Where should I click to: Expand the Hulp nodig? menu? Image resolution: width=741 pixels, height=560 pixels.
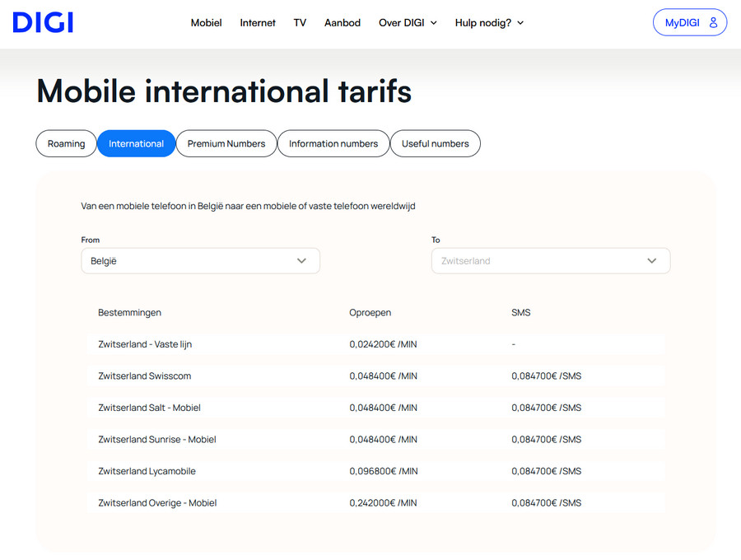[489, 23]
